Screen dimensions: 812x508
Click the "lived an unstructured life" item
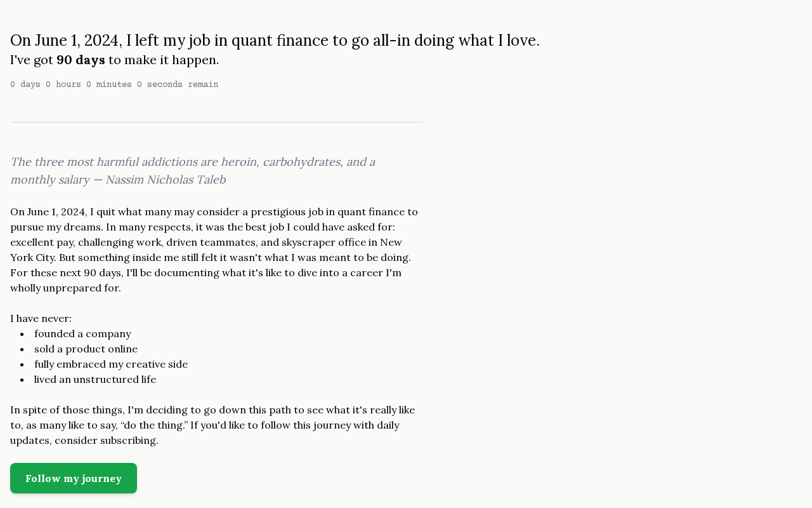[x=95, y=380]
